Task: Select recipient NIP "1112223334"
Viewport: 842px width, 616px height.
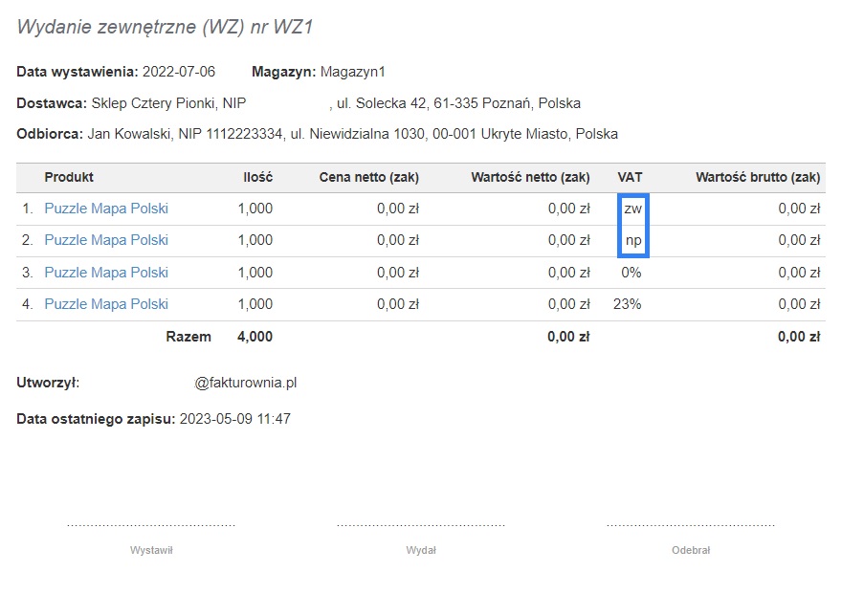Action: point(244,134)
